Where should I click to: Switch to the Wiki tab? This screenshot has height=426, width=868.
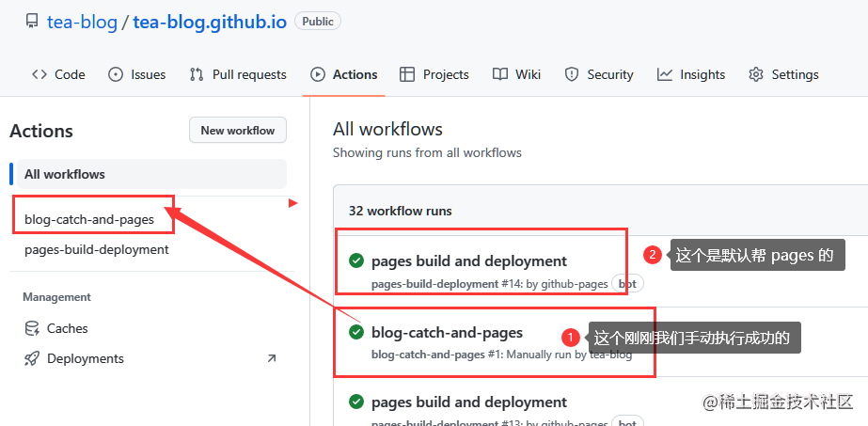[x=516, y=74]
